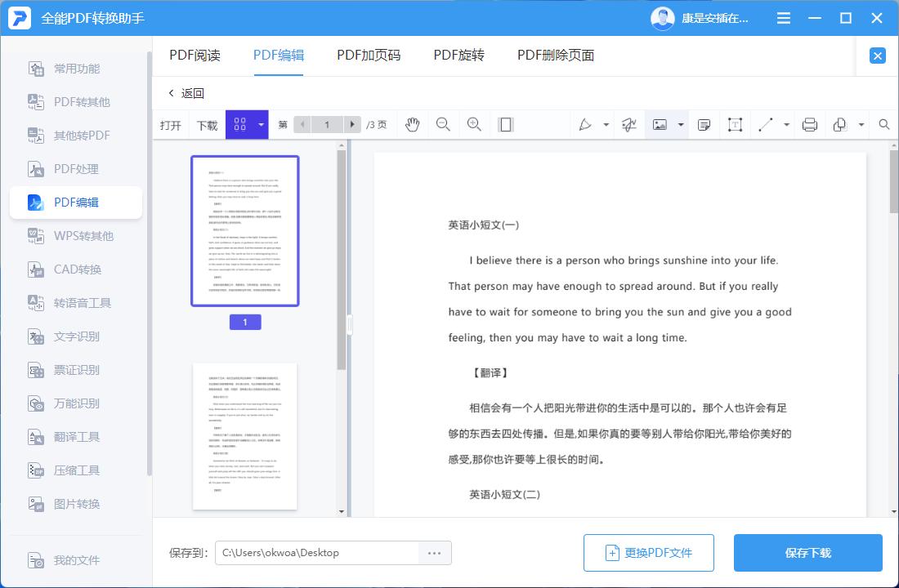The height and width of the screenshot is (588, 899).
Task: Click the print icon in the toolbar
Action: (809, 124)
